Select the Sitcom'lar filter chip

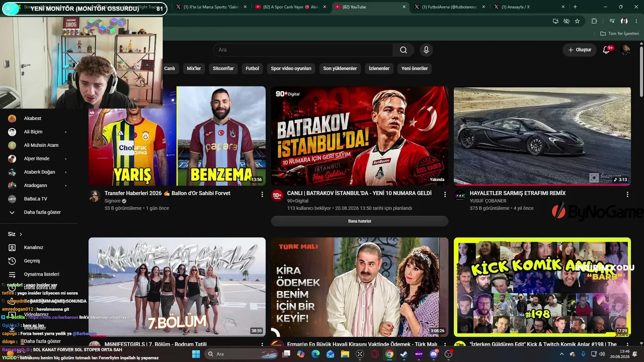coord(223,68)
